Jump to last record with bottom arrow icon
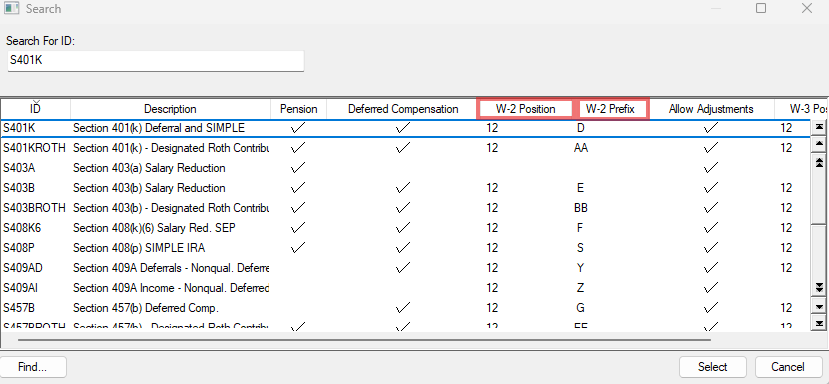The width and height of the screenshot is (829, 384). (819, 323)
